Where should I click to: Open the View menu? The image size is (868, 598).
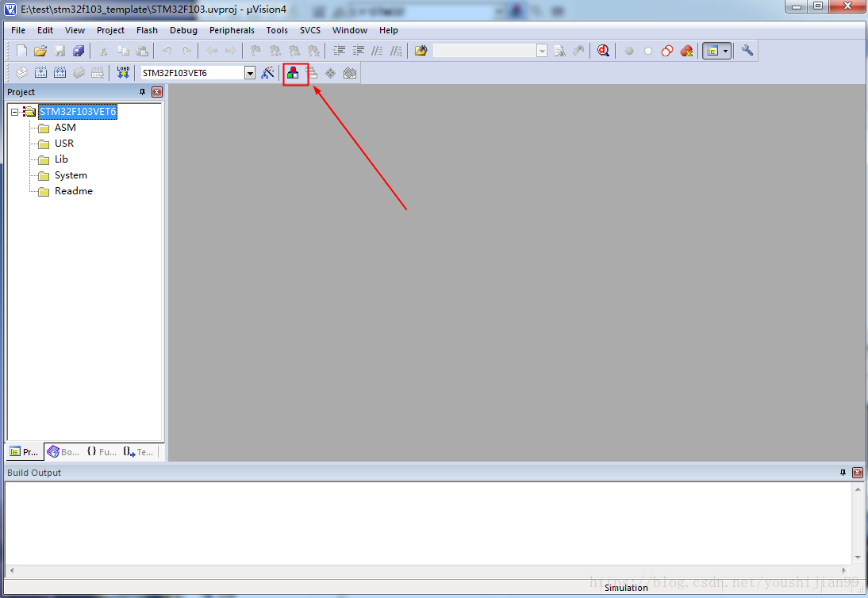pos(75,30)
